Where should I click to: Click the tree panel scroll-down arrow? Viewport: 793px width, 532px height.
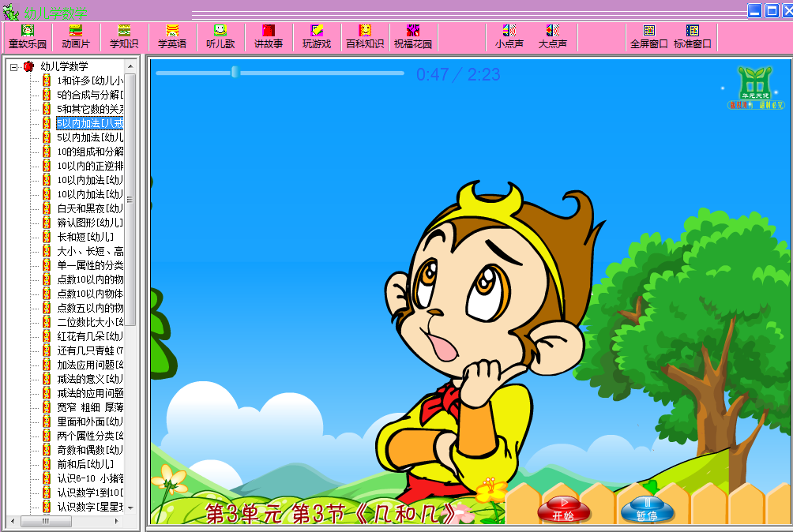130,508
